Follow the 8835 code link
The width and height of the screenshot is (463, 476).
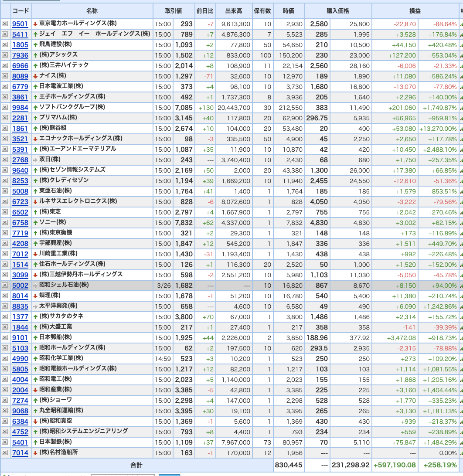(20, 306)
